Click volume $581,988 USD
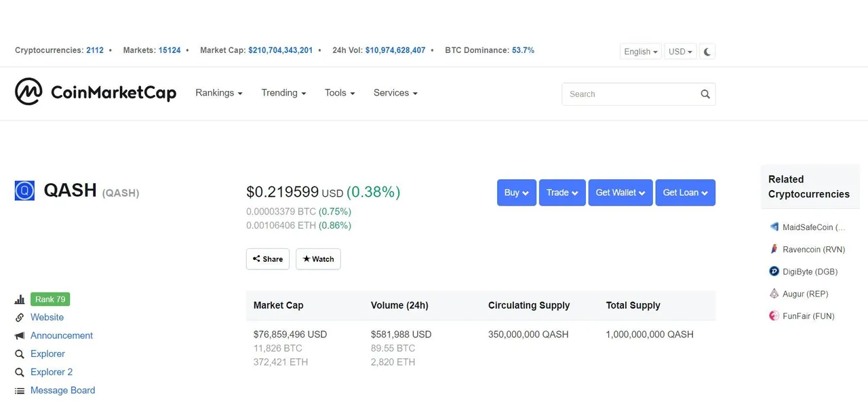Screen dimensions: 868x401 (401, 335)
